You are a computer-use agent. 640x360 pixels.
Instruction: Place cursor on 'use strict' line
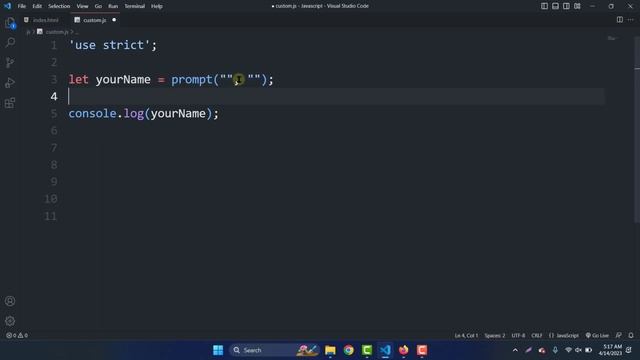coord(113,45)
